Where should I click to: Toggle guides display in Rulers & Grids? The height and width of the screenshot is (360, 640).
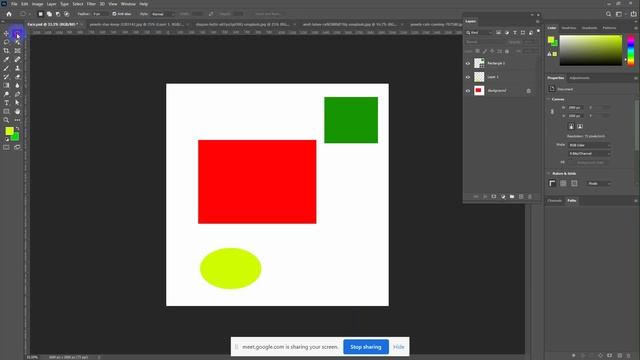(x=574, y=183)
